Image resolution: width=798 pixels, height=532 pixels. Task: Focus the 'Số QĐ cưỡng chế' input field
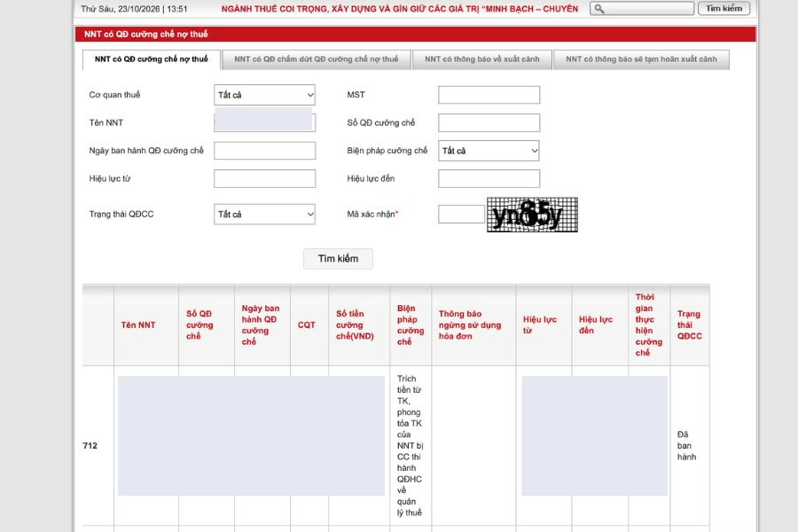489,122
